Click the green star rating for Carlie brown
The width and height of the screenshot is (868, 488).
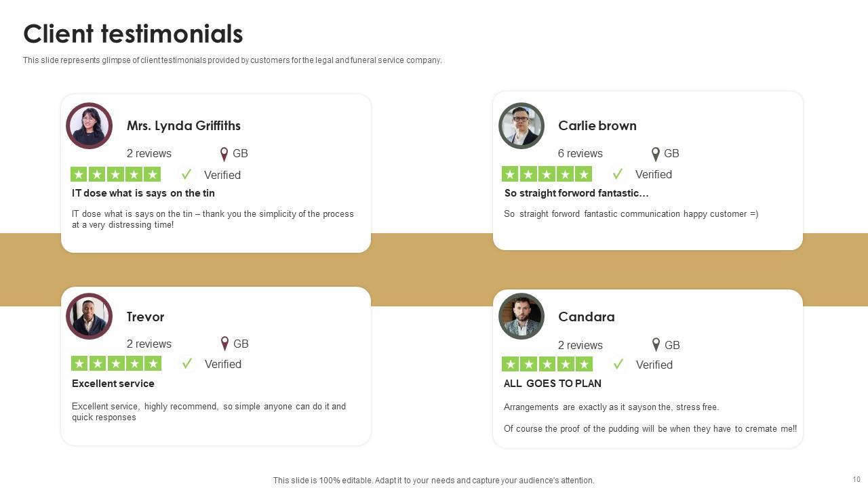pos(547,174)
